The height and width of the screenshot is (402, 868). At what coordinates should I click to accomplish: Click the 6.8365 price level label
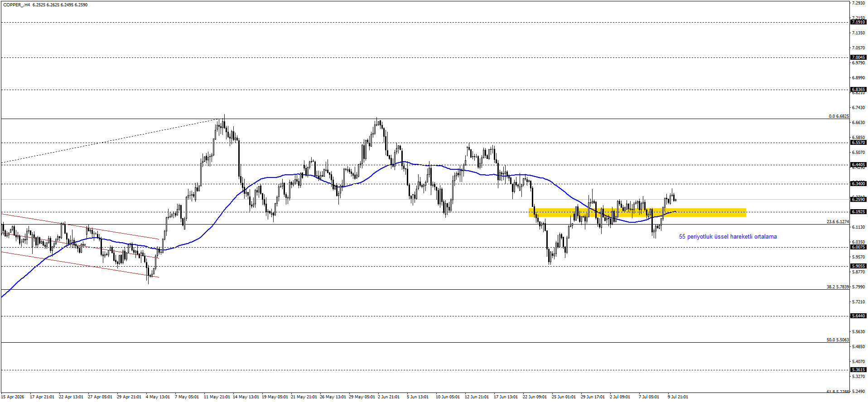pyautogui.click(x=858, y=90)
